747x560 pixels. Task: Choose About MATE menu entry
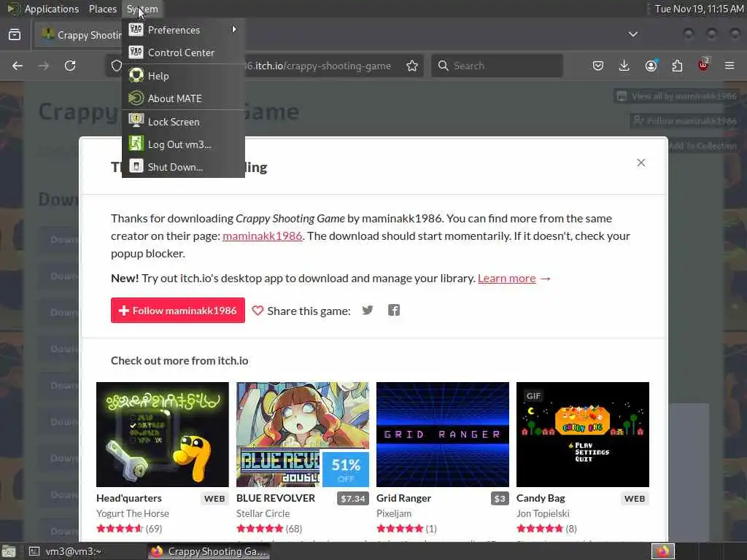[x=183, y=98]
